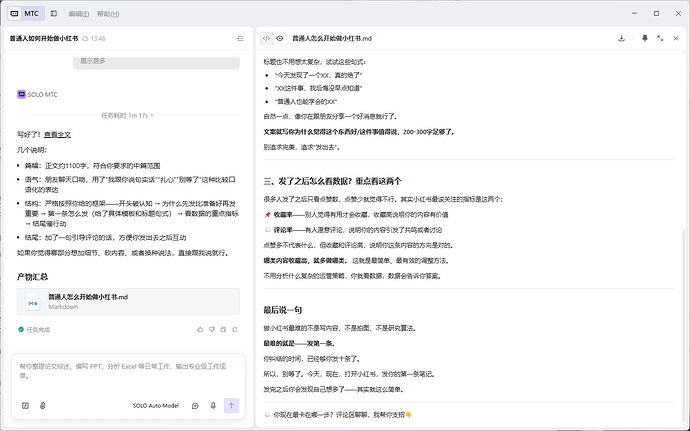Viewport: 690px width, 431px height.
Task: Switch to source code view
Action: tap(266, 38)
